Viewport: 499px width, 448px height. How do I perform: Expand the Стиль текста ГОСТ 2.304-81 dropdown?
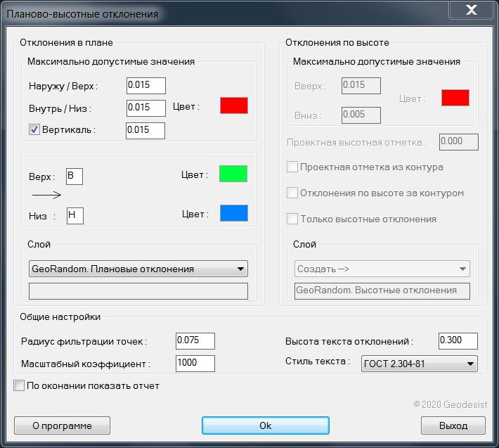420,364
